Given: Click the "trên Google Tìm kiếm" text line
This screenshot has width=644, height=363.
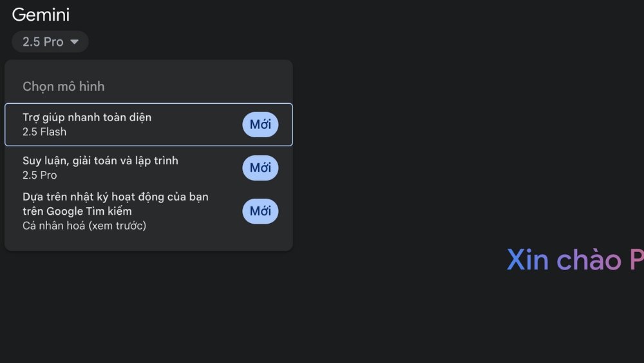Looking at the screenshot, I should pyautogui.click(x=77, y=211).
